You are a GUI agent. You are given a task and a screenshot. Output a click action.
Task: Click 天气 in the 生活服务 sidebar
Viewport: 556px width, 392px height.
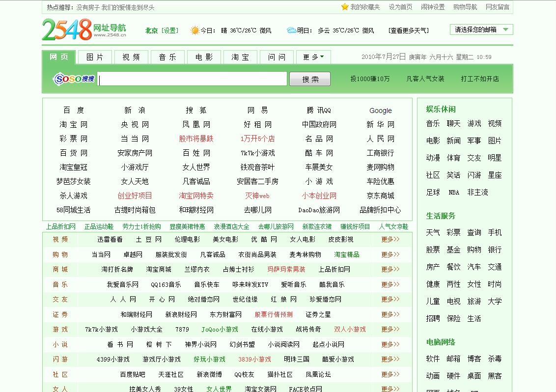[x=433, y=232]
